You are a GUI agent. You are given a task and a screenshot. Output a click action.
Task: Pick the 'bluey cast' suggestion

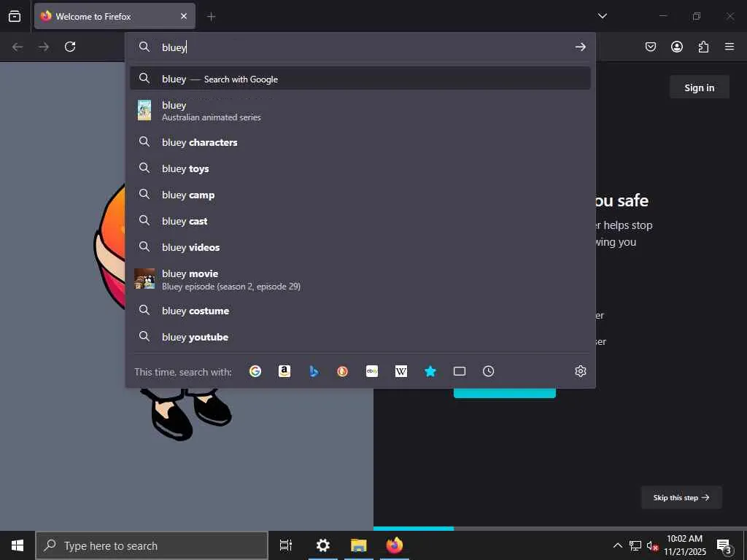pos(360,221)
